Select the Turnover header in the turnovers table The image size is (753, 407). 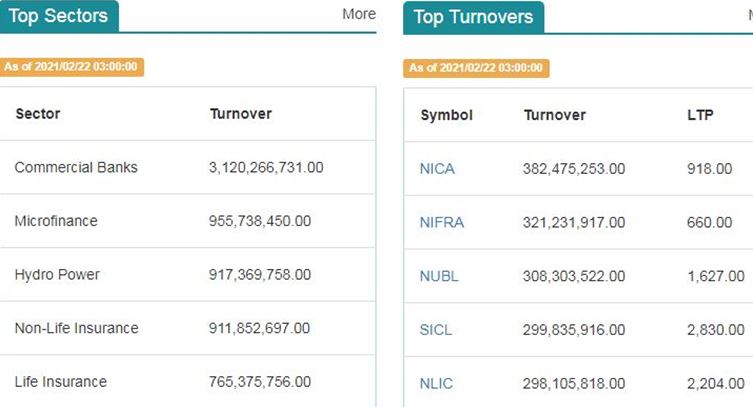coord(555,115)
